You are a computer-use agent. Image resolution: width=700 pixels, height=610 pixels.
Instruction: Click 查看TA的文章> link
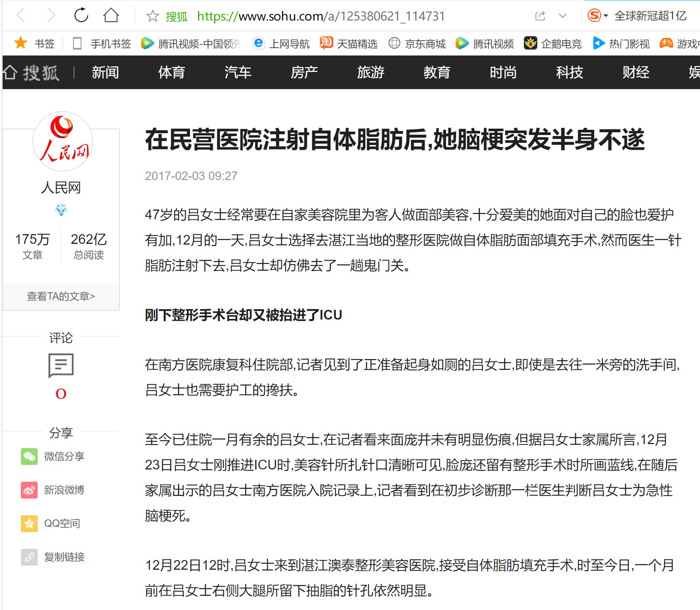pyautogui.click(x=61, y=296)
